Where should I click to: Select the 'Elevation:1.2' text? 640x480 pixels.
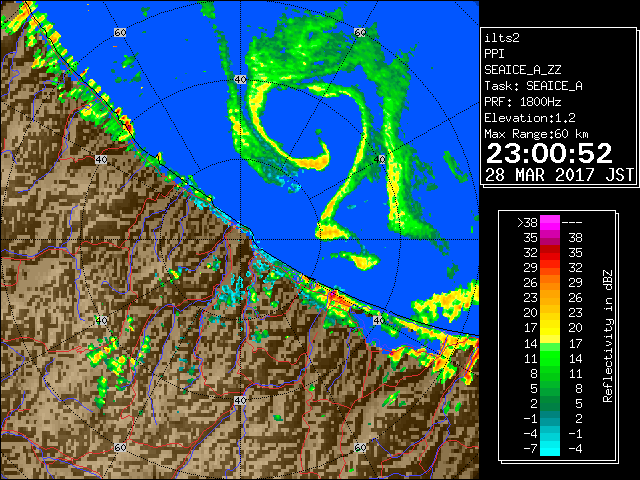530,118
